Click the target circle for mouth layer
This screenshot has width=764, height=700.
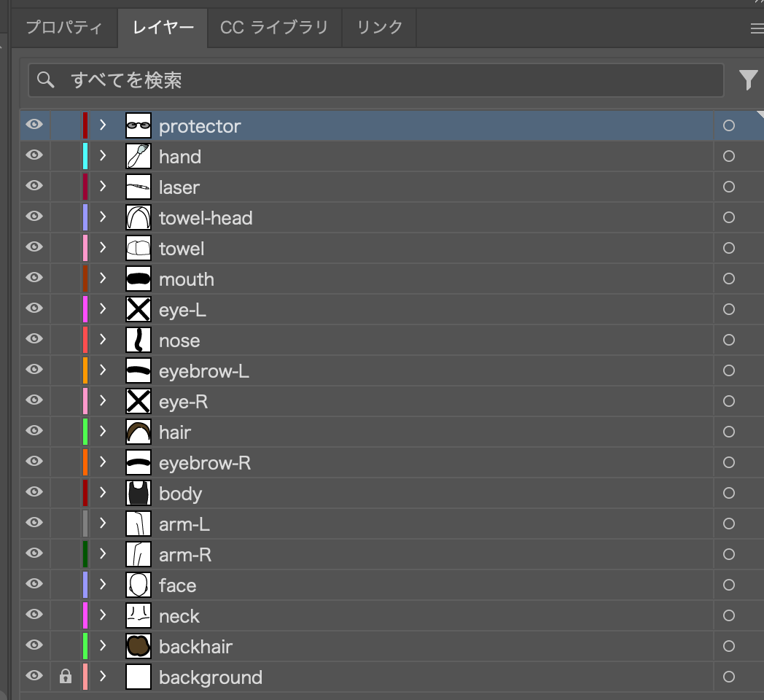(x=728, y=279)
